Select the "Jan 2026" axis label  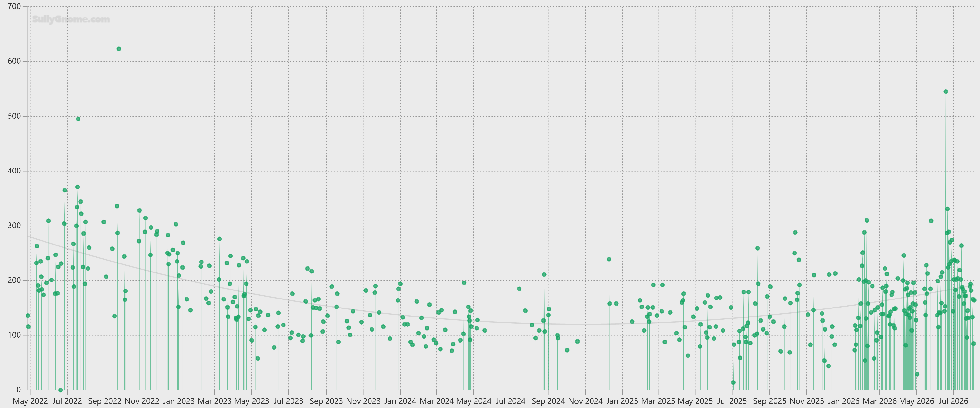[x=844, y=401]
